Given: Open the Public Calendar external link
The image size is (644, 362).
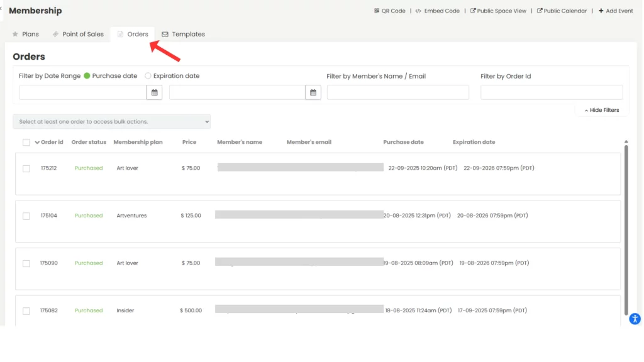Looking at the screenshot, I should coord(540,11).
